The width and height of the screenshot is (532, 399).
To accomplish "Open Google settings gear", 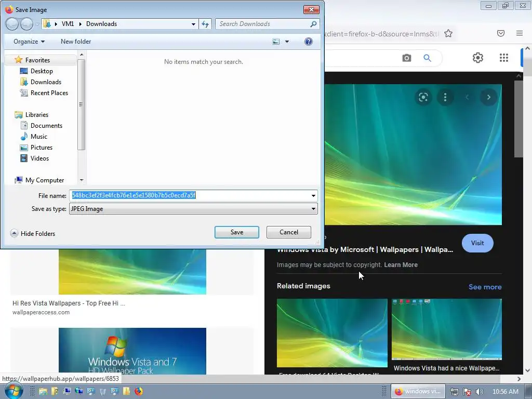I will [x=478, y=58].
